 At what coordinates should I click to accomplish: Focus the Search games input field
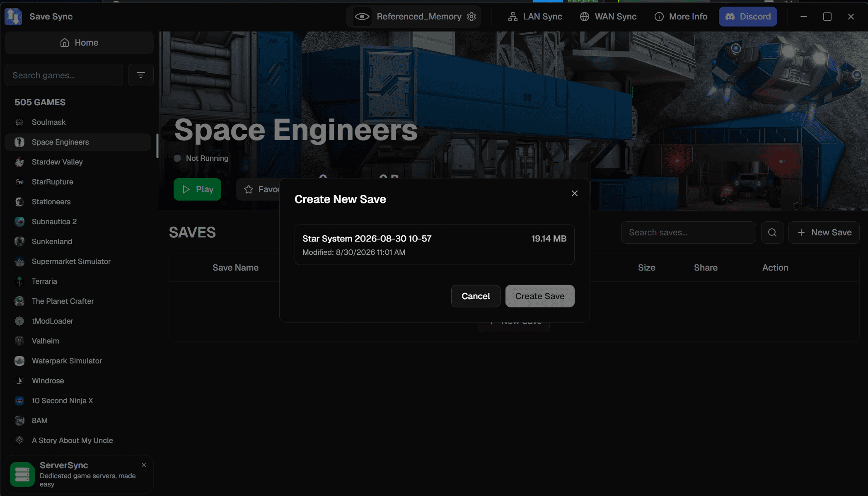pos(64,75)
